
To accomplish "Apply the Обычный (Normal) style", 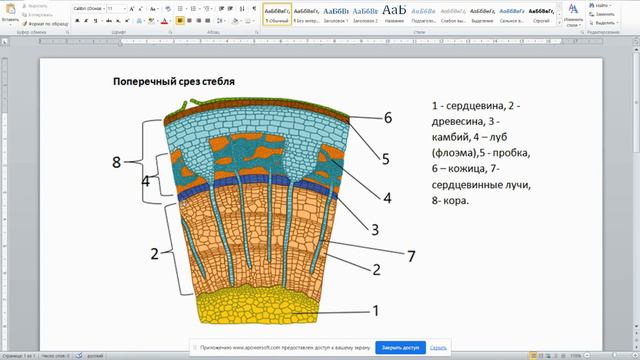I will tap(277, 14).
